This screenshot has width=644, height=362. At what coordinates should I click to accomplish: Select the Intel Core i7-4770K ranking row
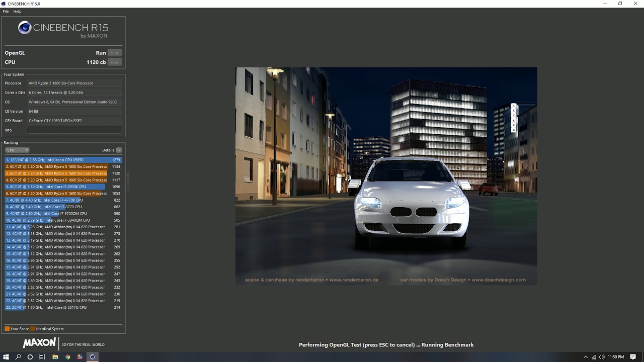[x=63, y=200]
